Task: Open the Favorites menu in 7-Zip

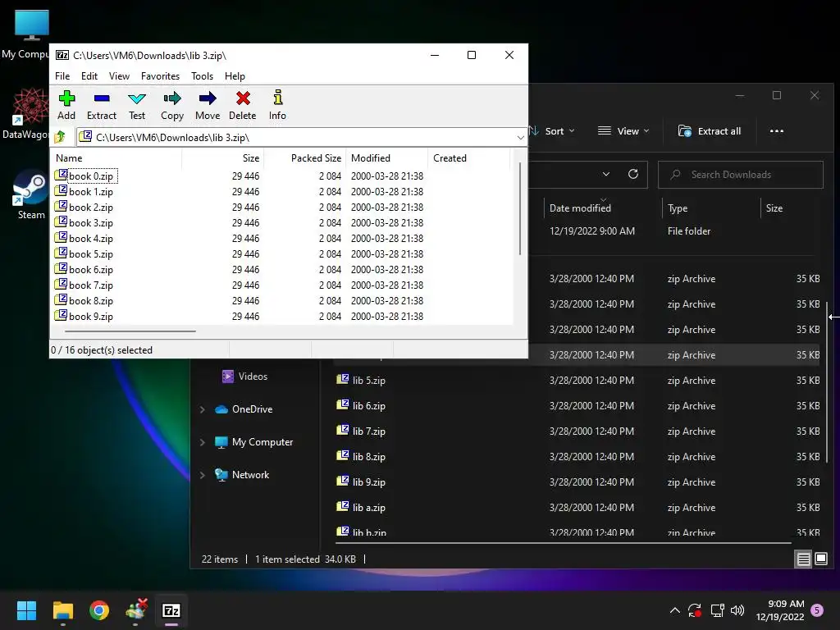Action: pos(160,76)
